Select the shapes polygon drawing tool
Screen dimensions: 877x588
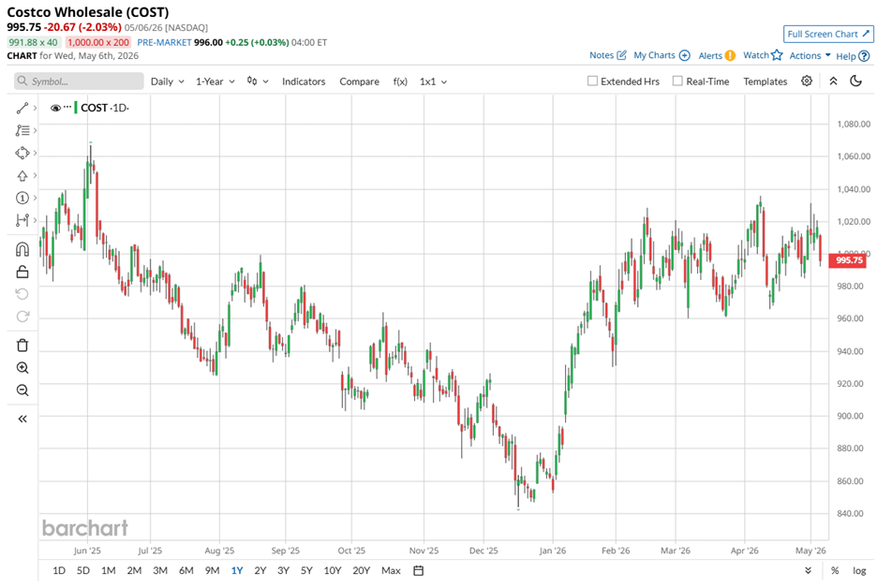click(22, 153)
